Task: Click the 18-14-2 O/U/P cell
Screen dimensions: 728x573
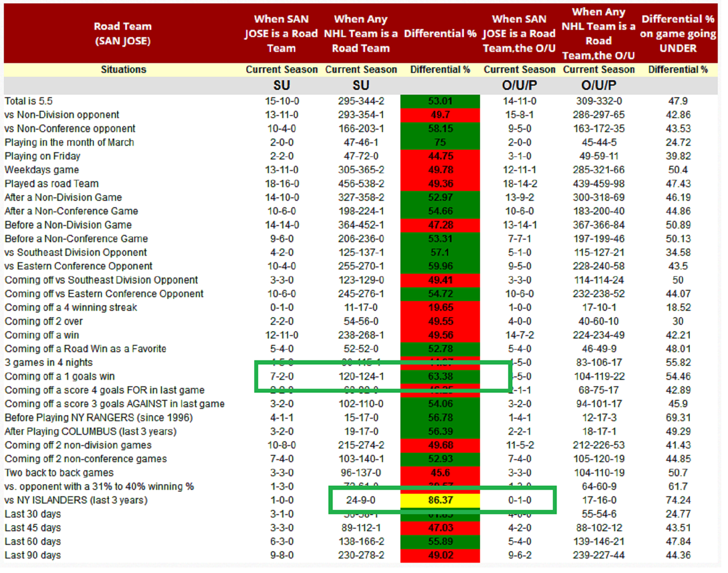Action: pyautogui.click(x=520, y=184)
